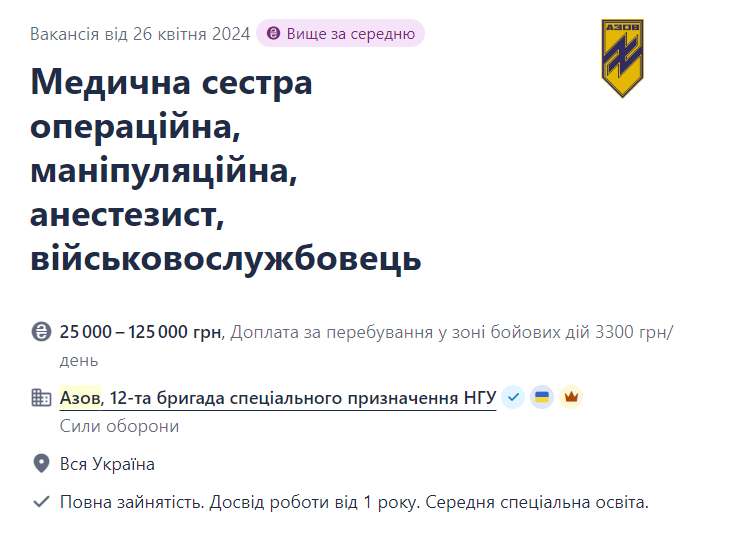Click the coin icon in 'Вище за середню'

pyautogui.click(x=273, y=34)
